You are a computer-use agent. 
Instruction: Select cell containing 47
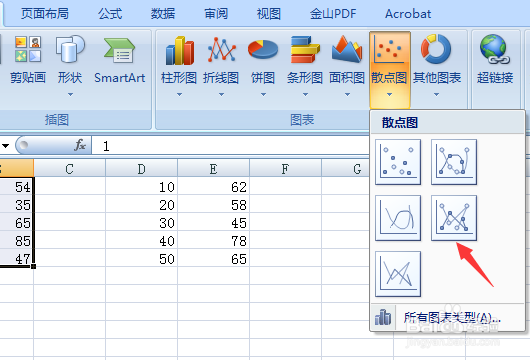pyautogui.click(x=17, y=259)
